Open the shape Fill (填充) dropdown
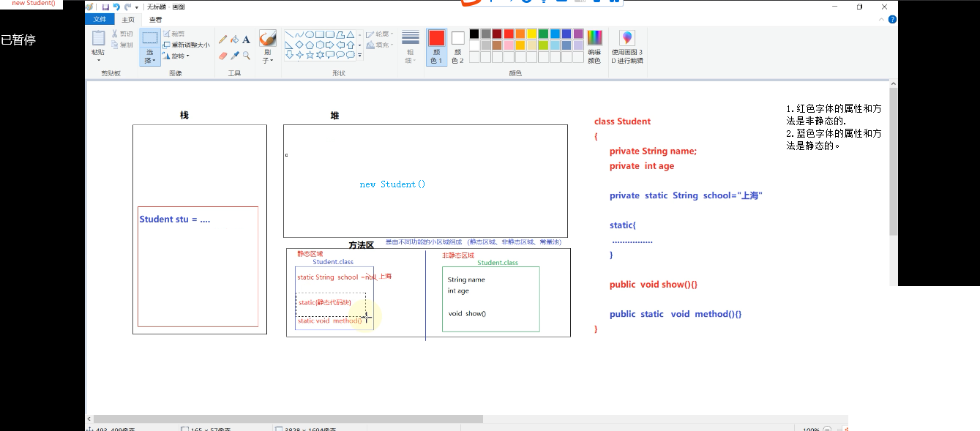The width and height of the screenshot is (980, 431). [x=381, y=45]
